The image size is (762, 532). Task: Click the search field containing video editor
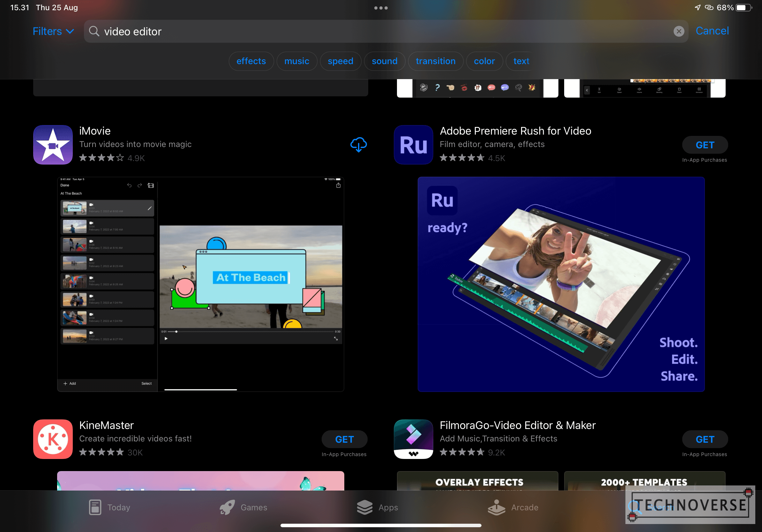pyautogui.click(x=386, y=31)
